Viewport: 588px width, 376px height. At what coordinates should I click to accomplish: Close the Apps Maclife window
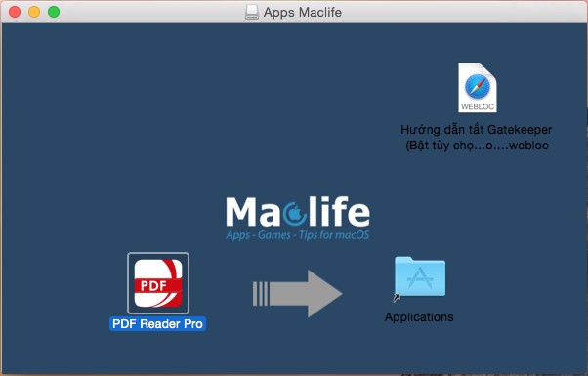15,12
